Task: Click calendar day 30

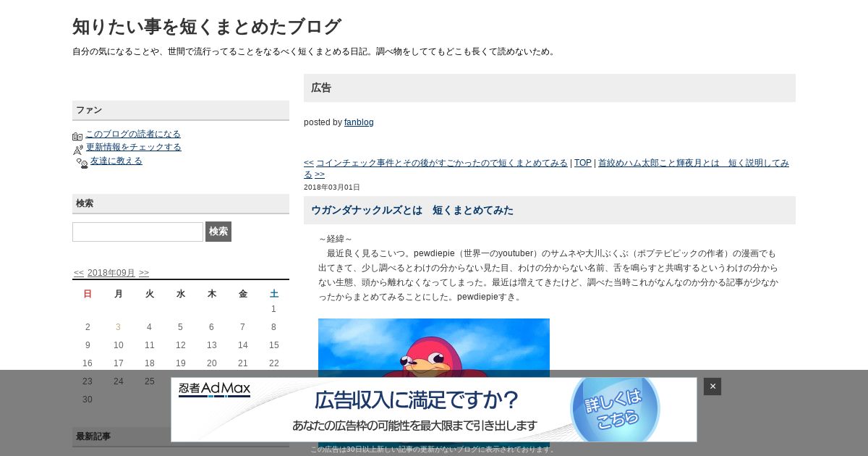Action: tap(88, 400)
